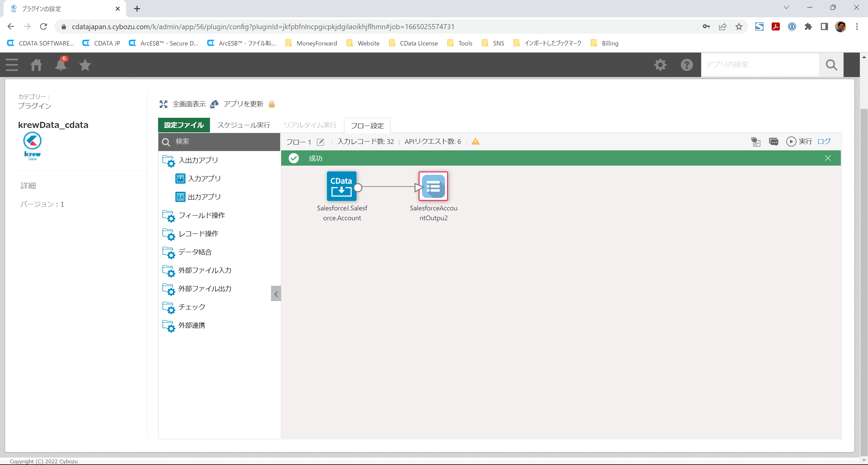Click the 全画面表示 fullscreen icon
This screenshot has height=465, width=868.
click(163, 104)
